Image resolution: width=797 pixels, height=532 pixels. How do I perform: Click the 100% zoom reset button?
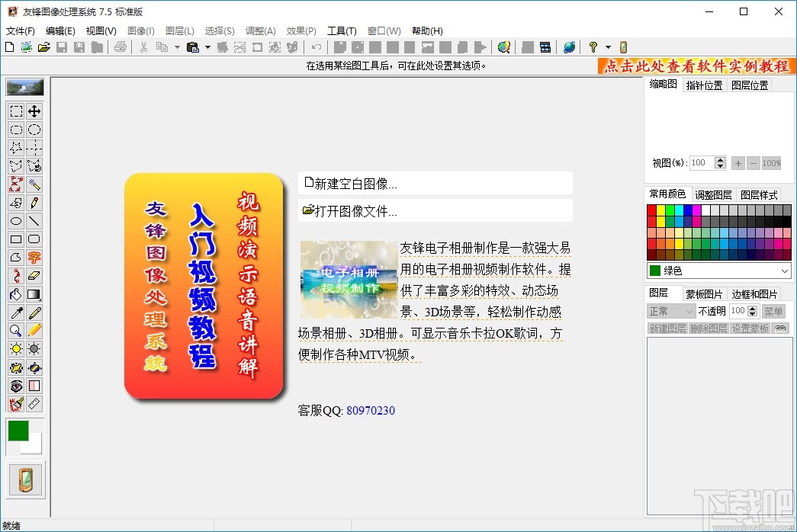(772, 163)
